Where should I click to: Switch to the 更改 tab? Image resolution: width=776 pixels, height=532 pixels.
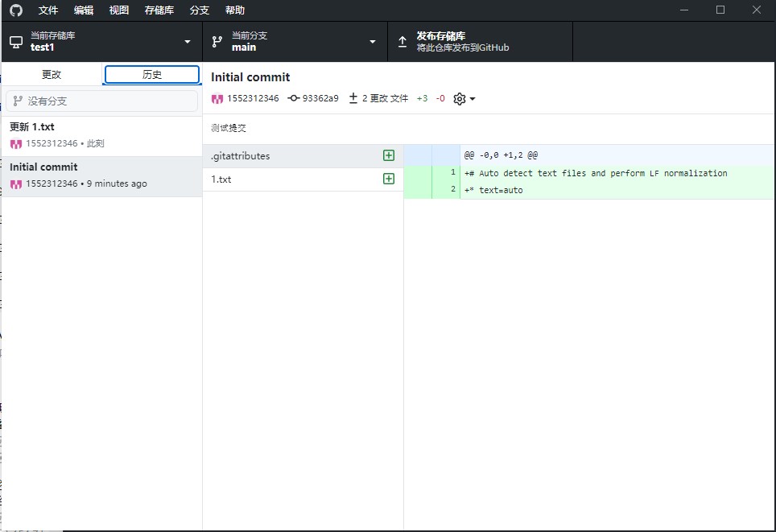52,74
